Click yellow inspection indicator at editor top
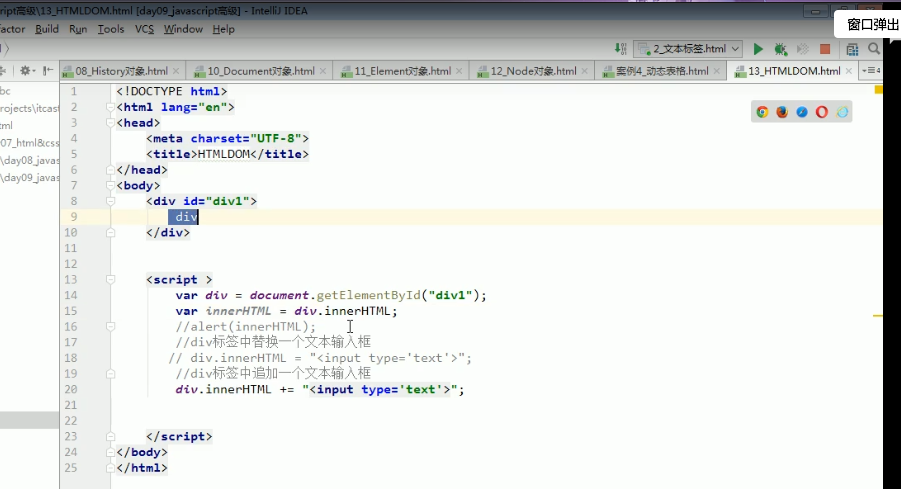The image size is (901, 489). [x=878, y=90]
